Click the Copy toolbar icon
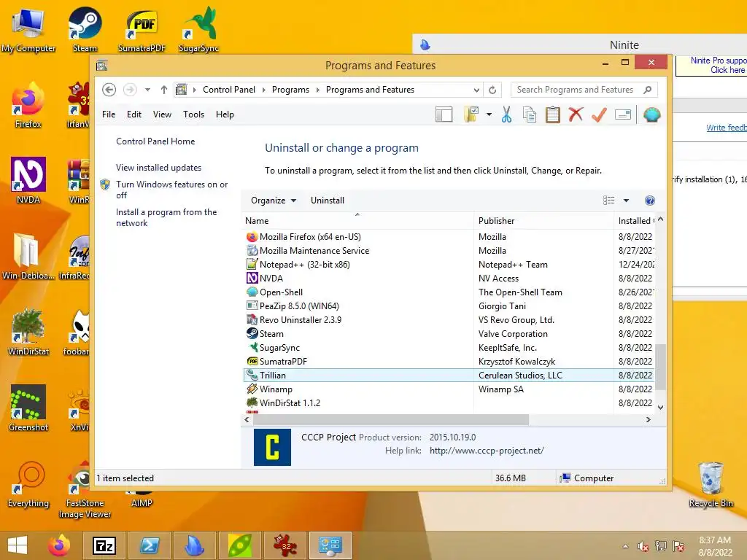The image size is (747, 560). [530, 114]
